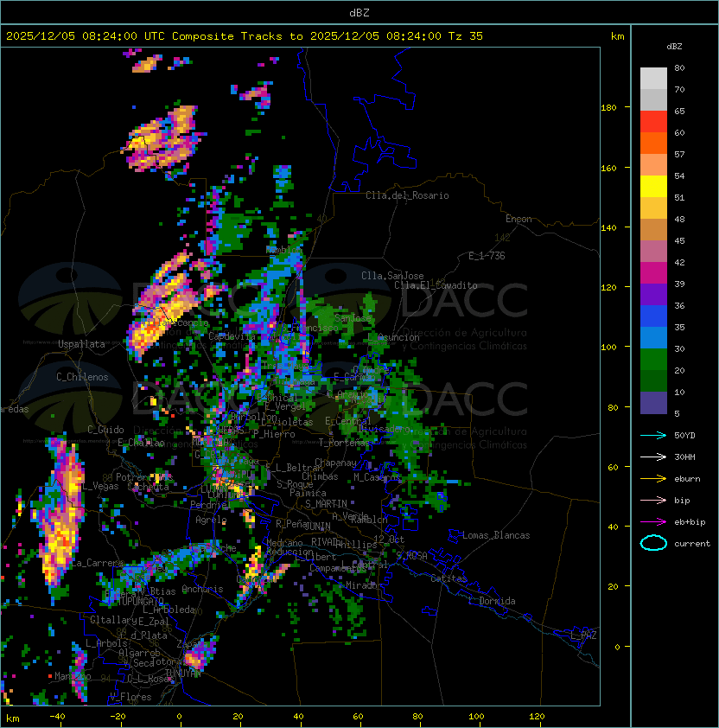Click the cyan 50YD arrow legend icon
The image size is (719, 728).
tap(653, 436)
